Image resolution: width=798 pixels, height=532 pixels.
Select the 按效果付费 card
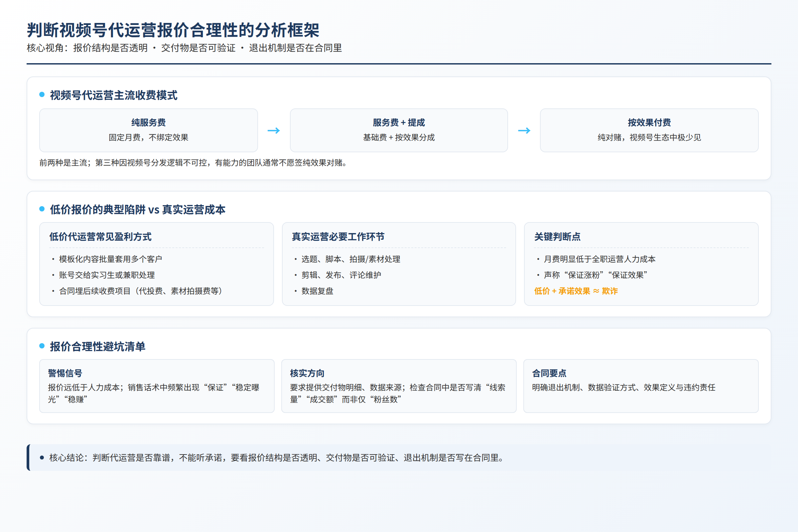tap(649, 130)
